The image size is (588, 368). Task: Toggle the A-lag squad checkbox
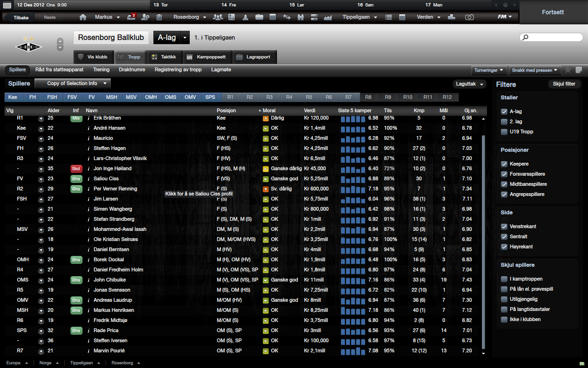(x=504, y=111)
